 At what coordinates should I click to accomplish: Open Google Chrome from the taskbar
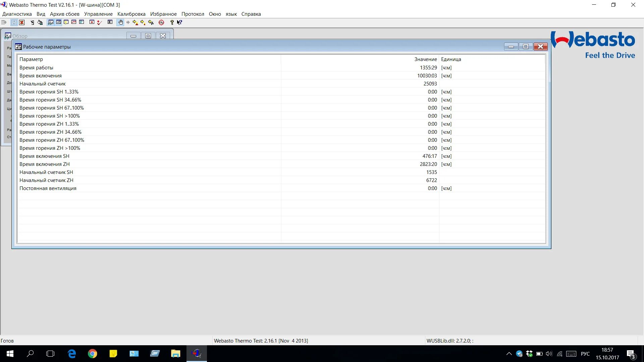point(92,354)
